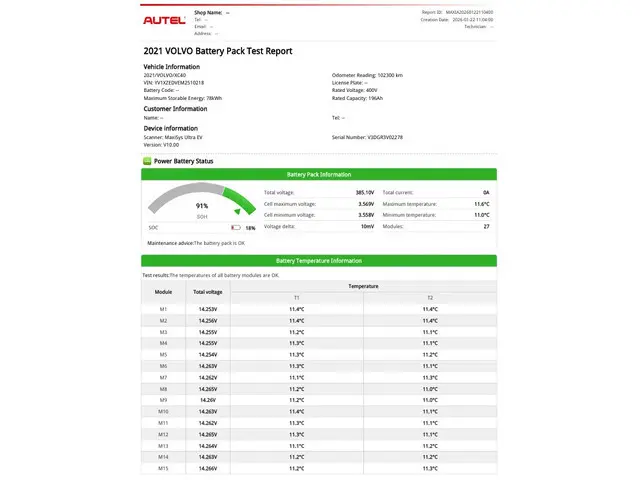
Task: Select the Battery Temperature Information header bar
Action: click(318, 260)
